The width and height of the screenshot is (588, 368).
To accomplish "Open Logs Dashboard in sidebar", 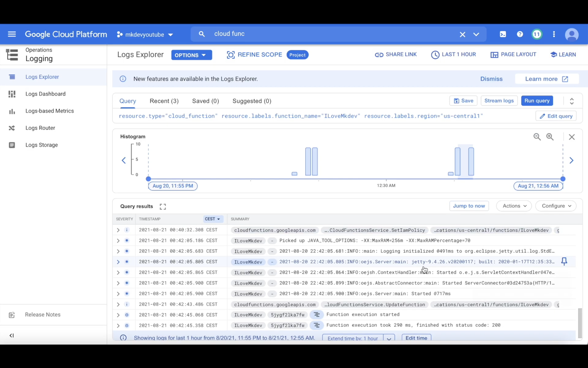I will point(53,94).
